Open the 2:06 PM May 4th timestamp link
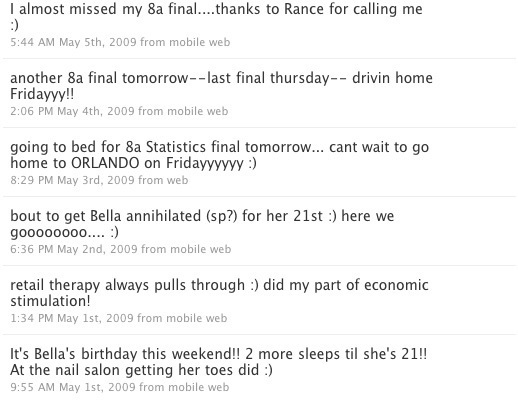Viewport: 518px width, 400px height. pos(72,111)
